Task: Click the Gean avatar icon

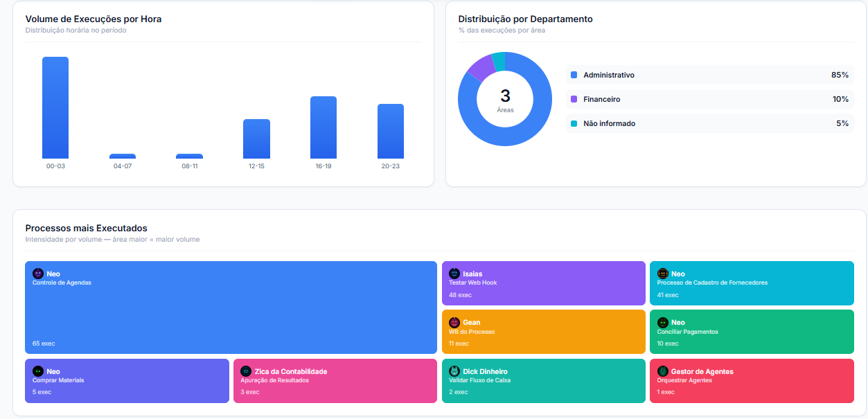Action: point(454,322)
